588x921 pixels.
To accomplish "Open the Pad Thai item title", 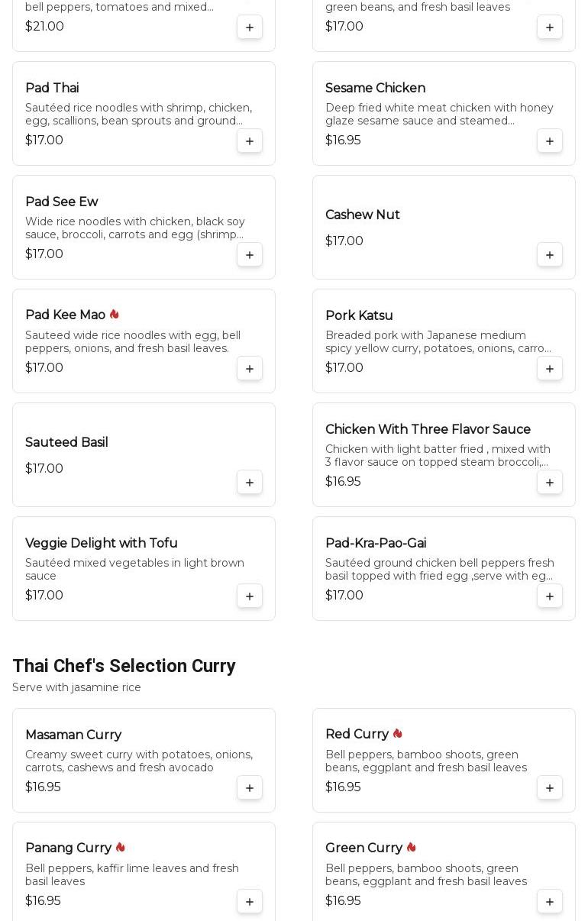I will click(52, 88).
